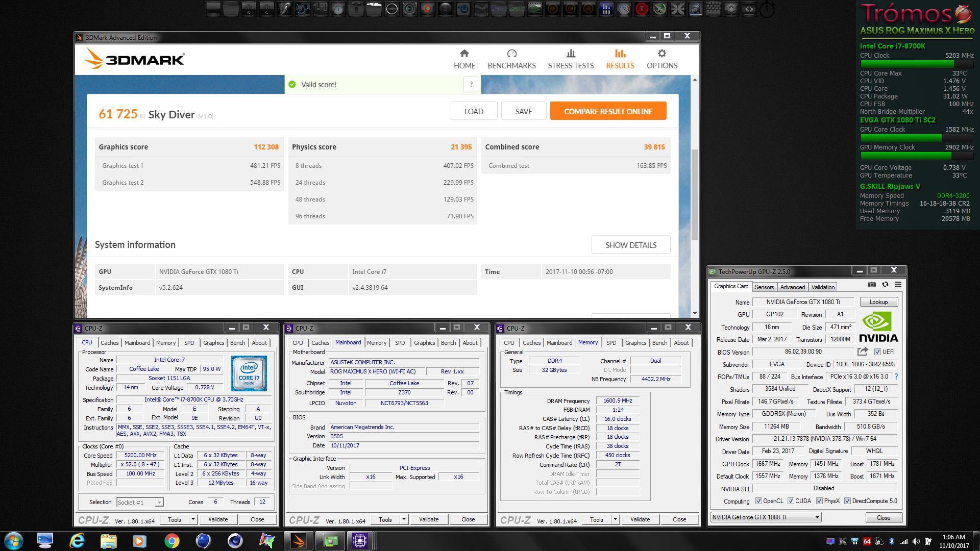Click COMPARE RESULT ONLINE button
980x551 pixels.
tap(608, 111)
